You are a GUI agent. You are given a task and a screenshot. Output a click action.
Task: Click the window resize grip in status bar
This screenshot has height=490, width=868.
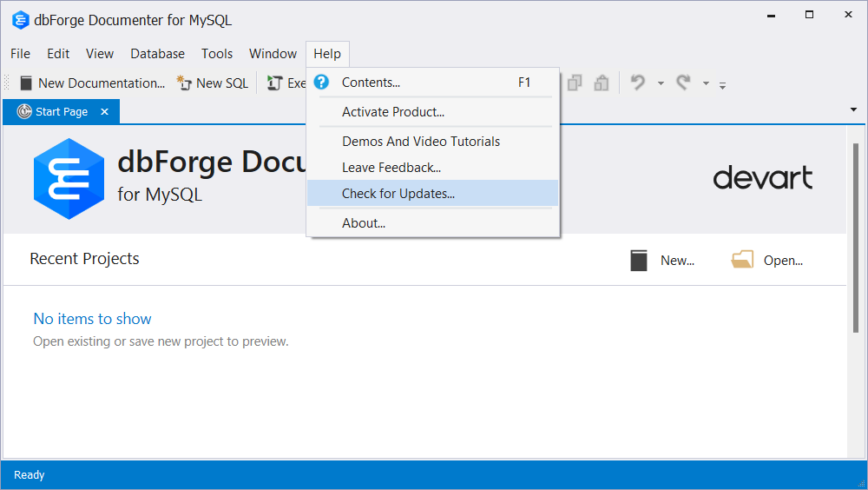pyautogui.click(x=861, y=484)
